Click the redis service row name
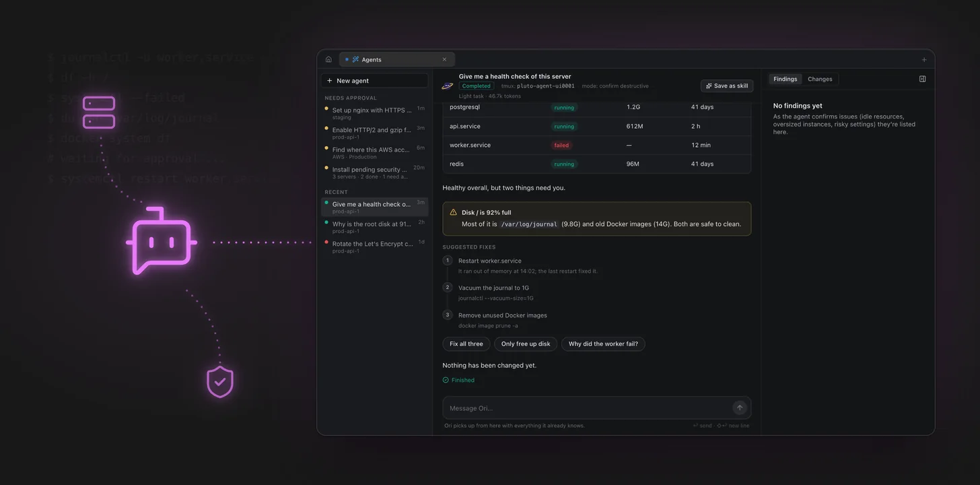 click(456, 164)
